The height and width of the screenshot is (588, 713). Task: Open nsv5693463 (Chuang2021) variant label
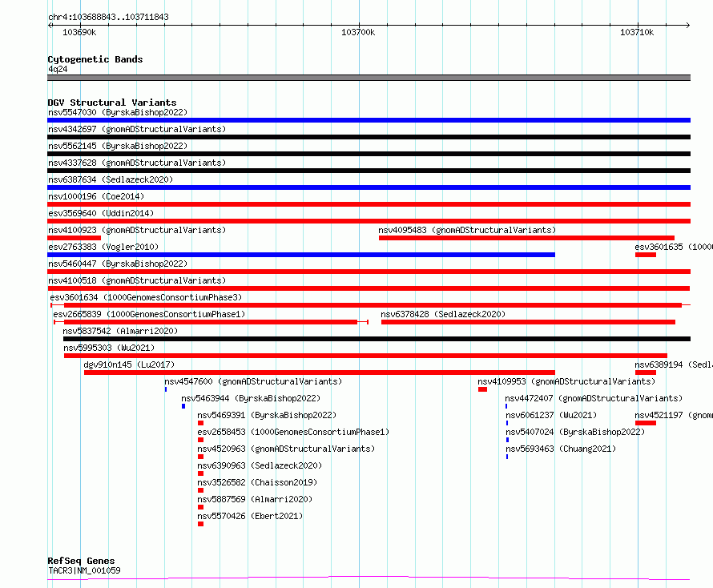(x=561, y=449)
